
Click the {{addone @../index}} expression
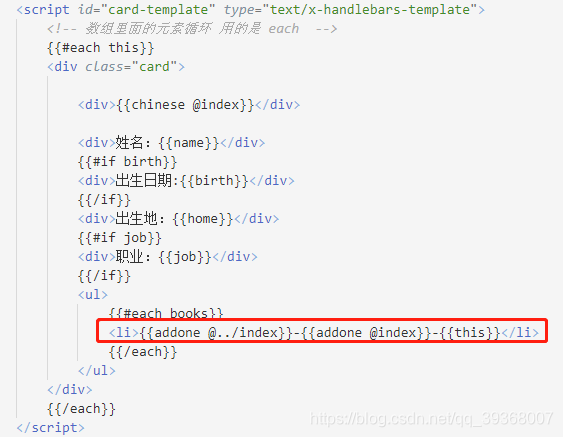tap(216, 333)
